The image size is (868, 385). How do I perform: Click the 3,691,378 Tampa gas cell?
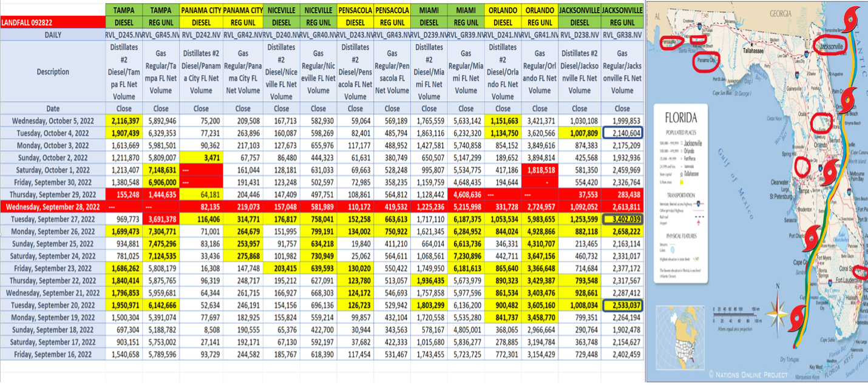(161, 219)
